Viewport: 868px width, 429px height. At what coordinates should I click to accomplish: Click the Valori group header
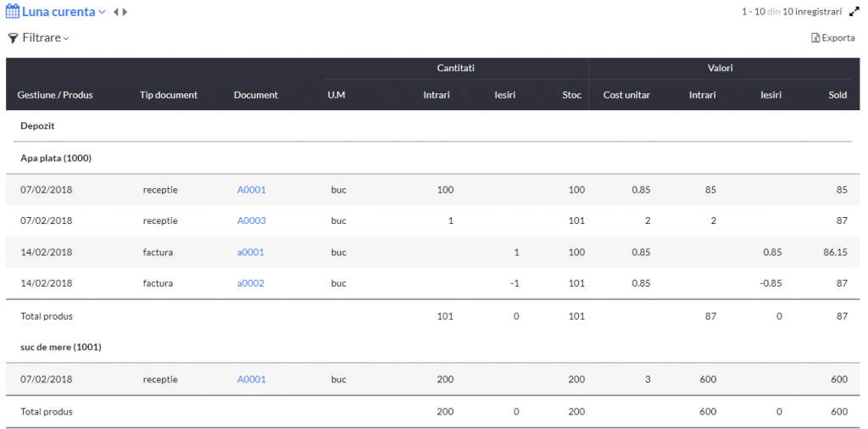(721, 68)
